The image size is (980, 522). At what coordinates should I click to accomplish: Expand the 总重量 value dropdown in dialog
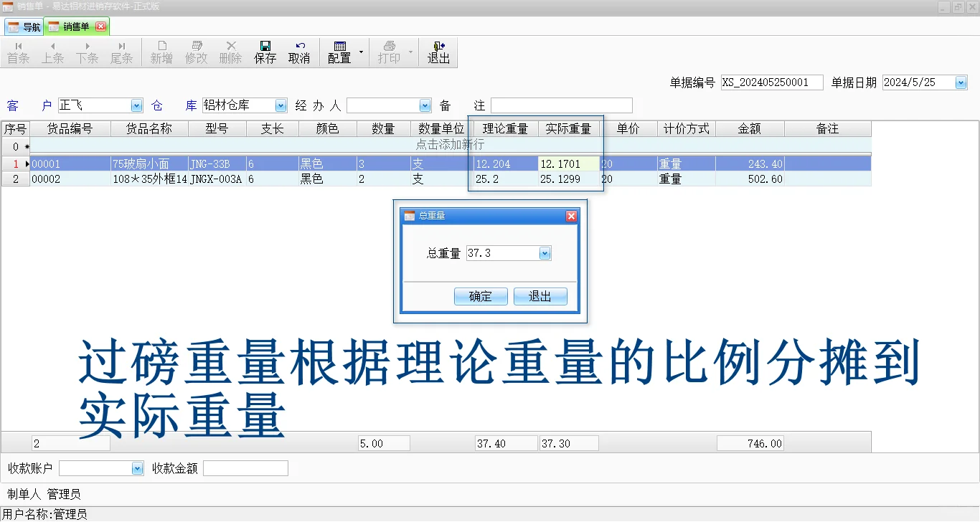[544, 252]
